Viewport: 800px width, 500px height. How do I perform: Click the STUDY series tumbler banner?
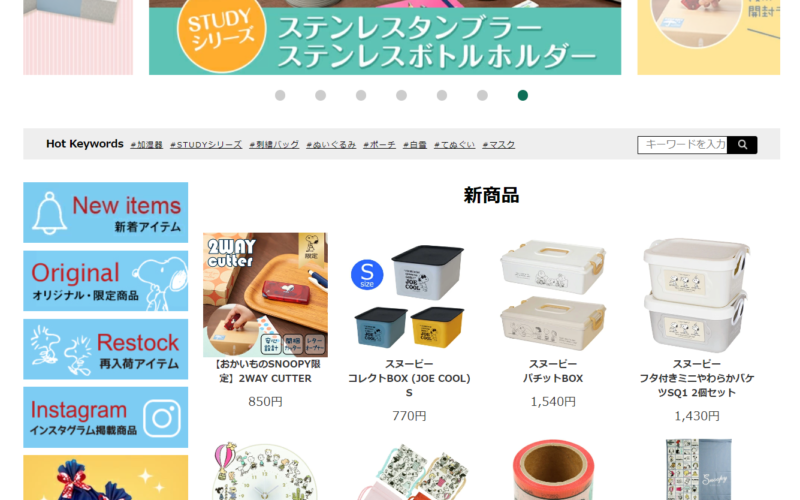pyautogui.click(x=385, y=37)
